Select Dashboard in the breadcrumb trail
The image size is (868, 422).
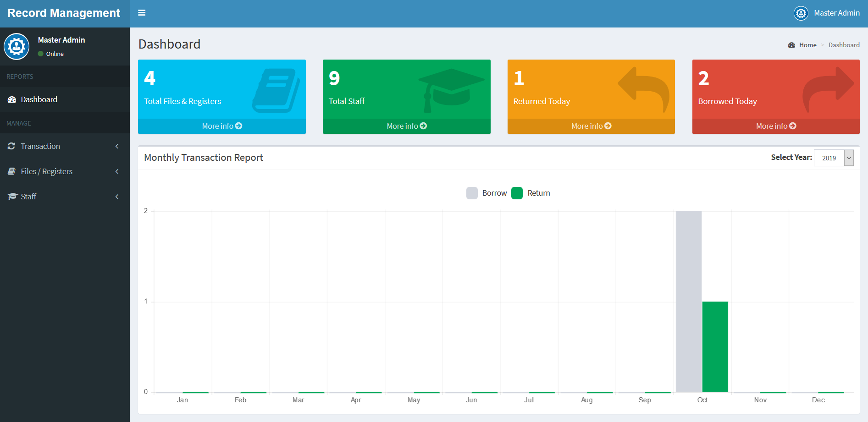[x=844, y=44]
